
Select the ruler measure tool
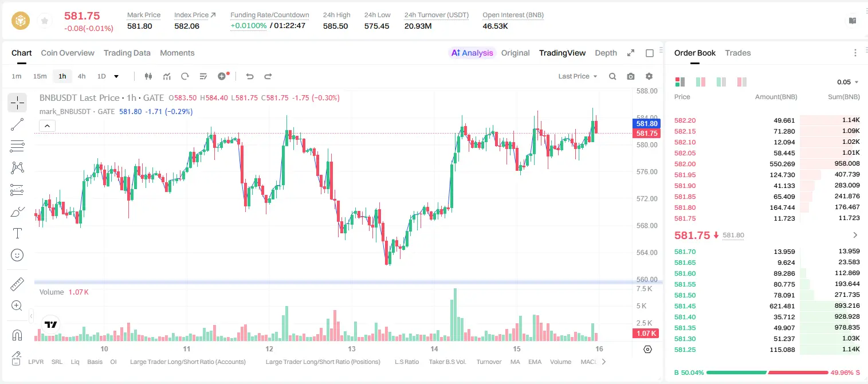17,284
